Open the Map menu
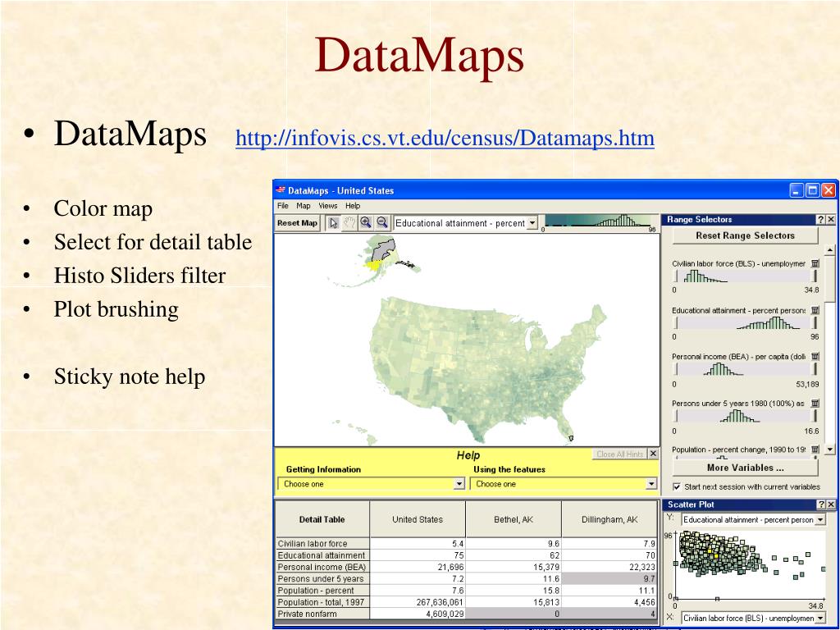840x630 pixels. tap(304, 206)
